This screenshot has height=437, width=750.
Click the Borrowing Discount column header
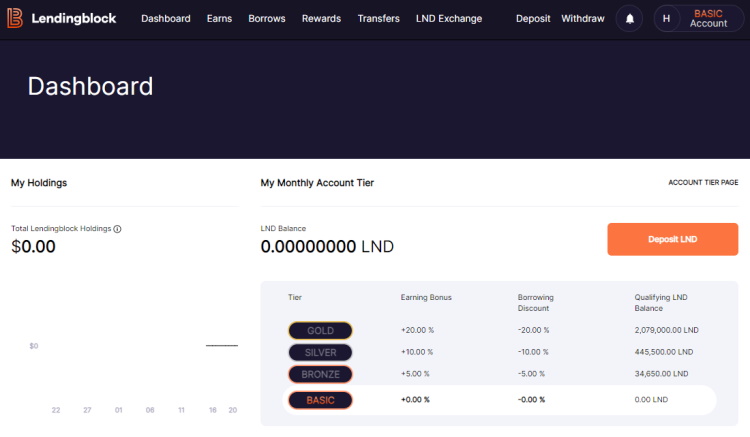tap(536, 303)
